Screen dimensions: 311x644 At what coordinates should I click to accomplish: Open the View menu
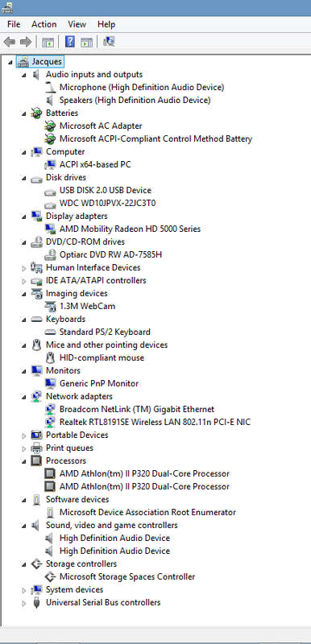click(77, 24)
